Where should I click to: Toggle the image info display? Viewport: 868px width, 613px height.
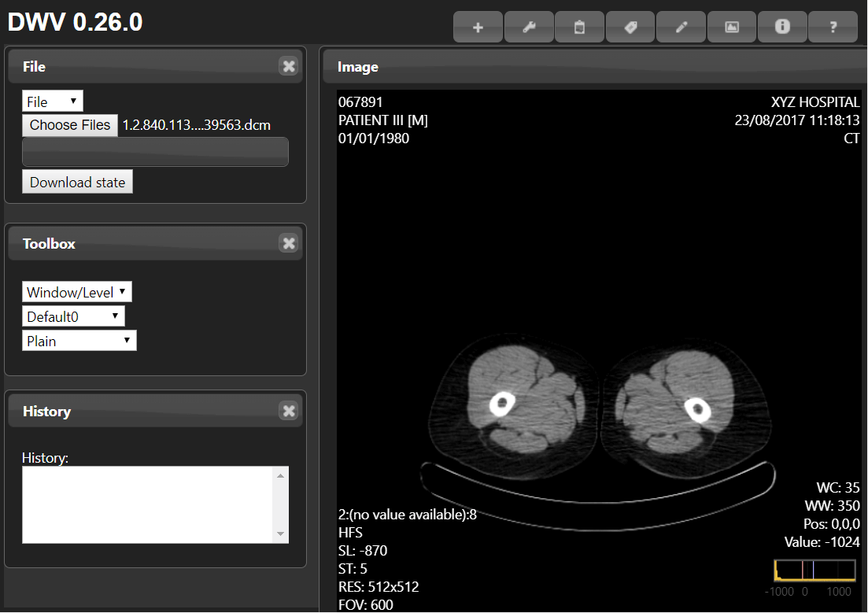[782, 27]
